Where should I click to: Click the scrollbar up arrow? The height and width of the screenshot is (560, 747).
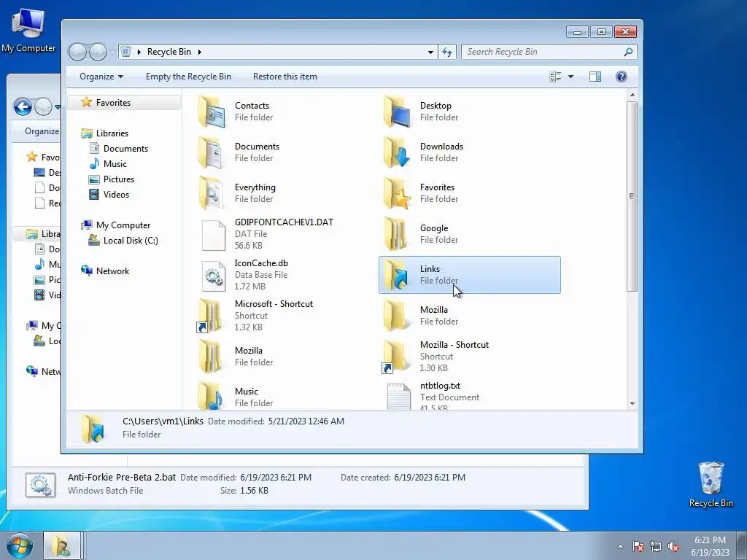632,96
